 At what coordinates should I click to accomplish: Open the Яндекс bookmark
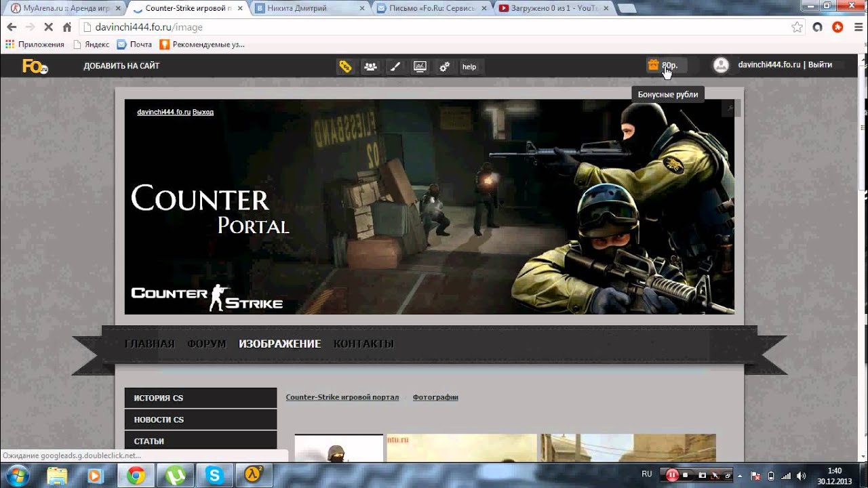[91, 44]
